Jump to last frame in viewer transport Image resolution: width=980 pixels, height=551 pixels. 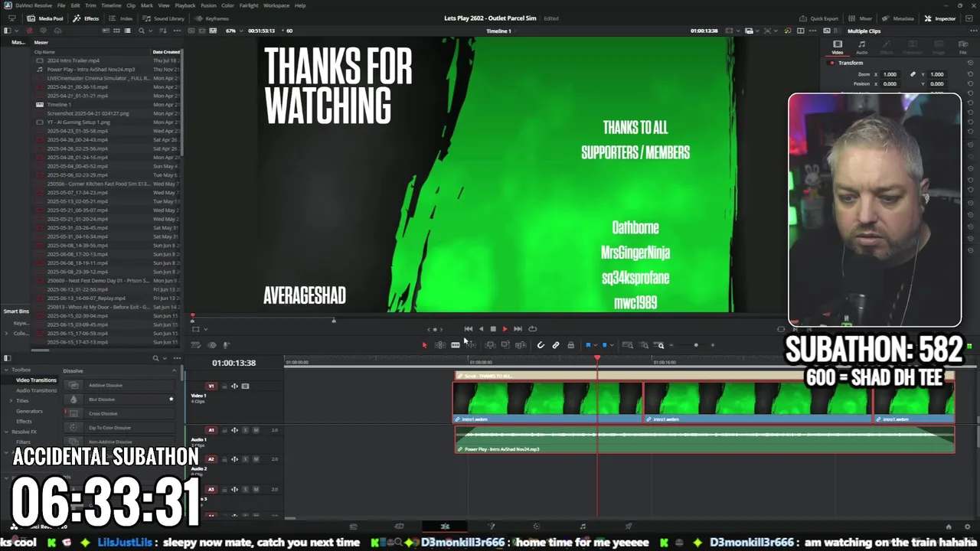[518, 329]
